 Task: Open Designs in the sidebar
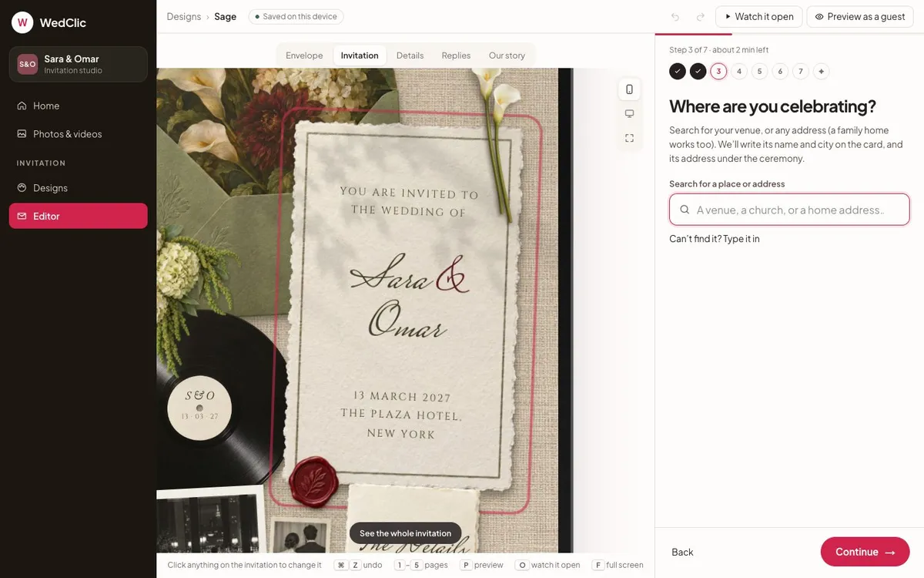pos(79,188)
